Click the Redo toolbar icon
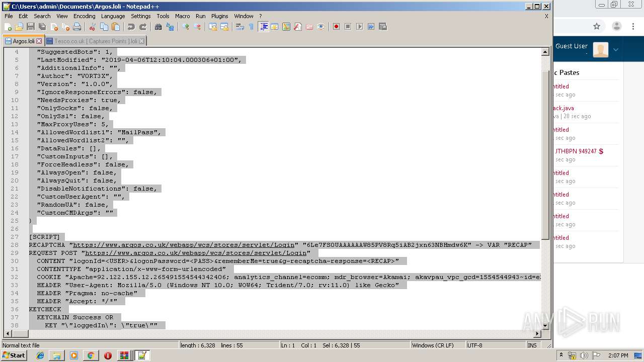 point(143,27)
